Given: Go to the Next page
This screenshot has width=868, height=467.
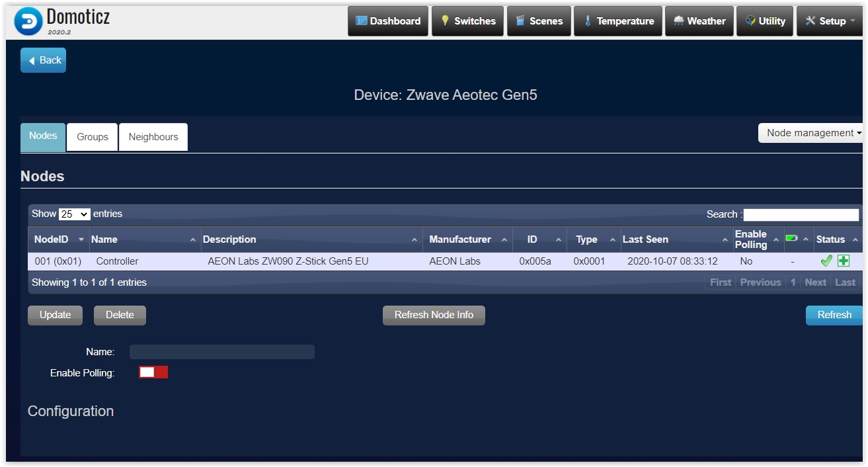Looking at the screenshot, I should pos(815,282).
